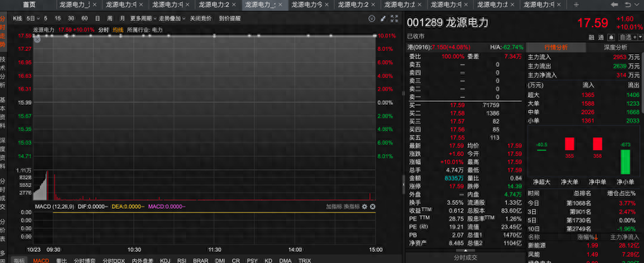The height and width of the screenshot is (263, 644).
Task: Sort the sector list by 涨幅% column
Action: click(x=588, y=237)
